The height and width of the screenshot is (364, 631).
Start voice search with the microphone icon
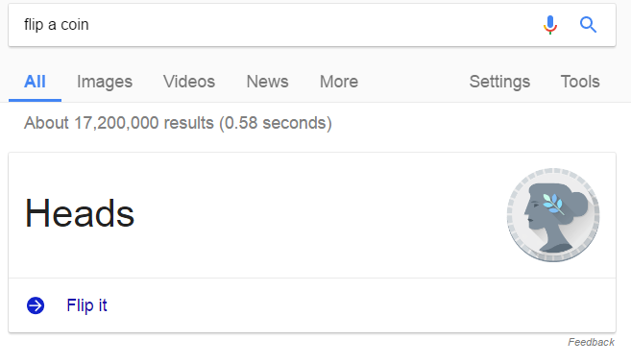tap(550, 25)
